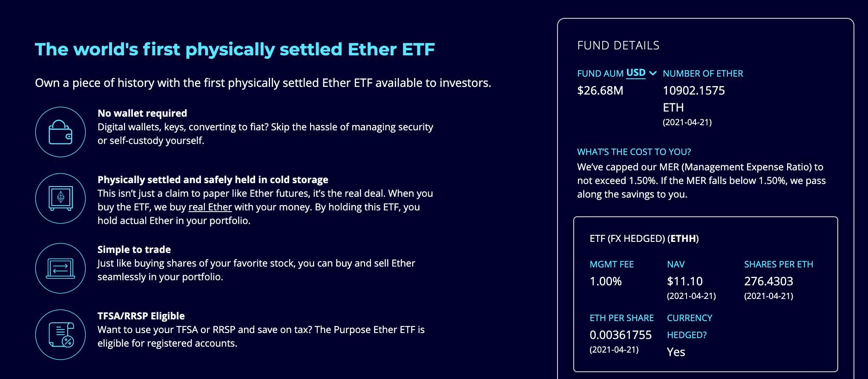Click the wallet icon beside 'No wallet required'
Screen dimensions: 868x379
tap(60, 132)
